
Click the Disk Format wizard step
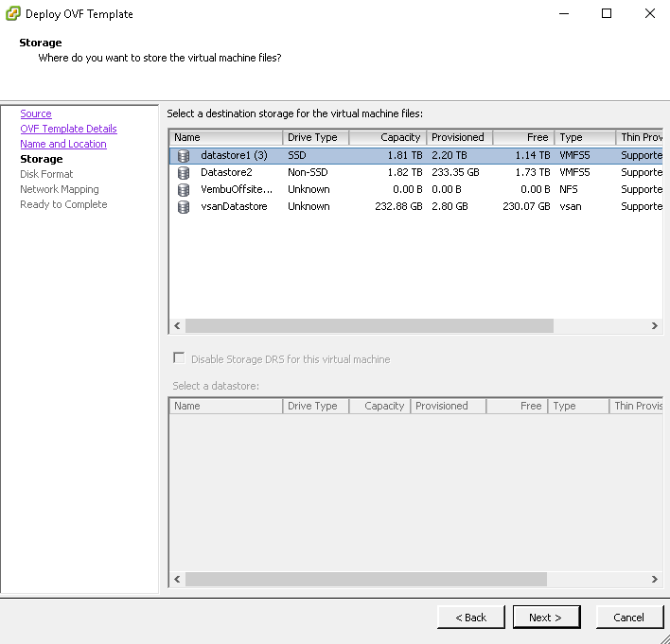[46, 174]
